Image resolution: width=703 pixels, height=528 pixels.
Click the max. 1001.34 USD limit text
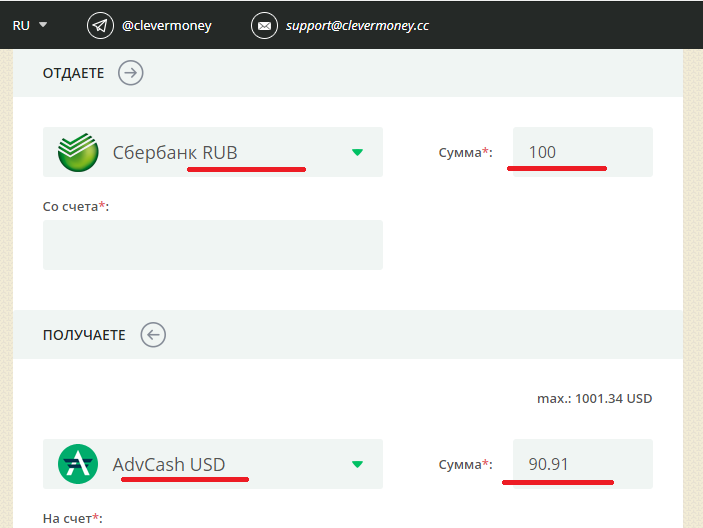click(x=594, y=398)
